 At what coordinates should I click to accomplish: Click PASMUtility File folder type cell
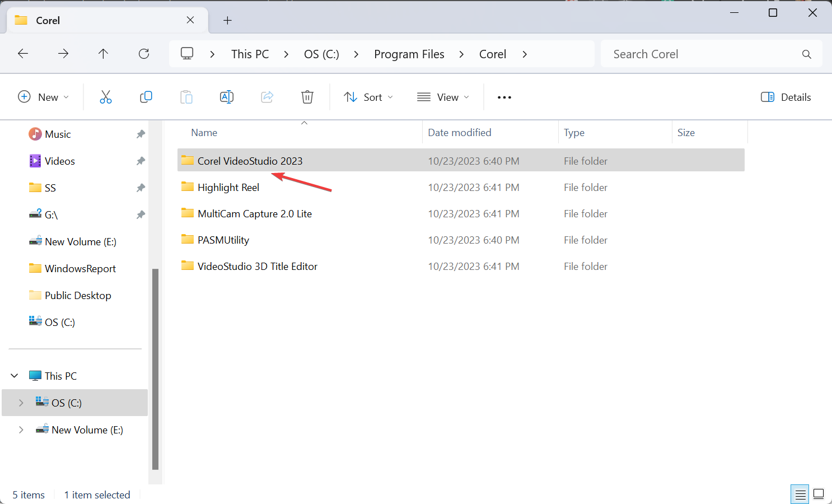click(x=586, y=240)
